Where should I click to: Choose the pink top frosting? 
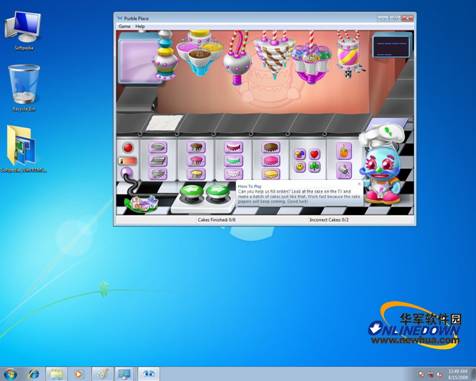coord(271,161)
